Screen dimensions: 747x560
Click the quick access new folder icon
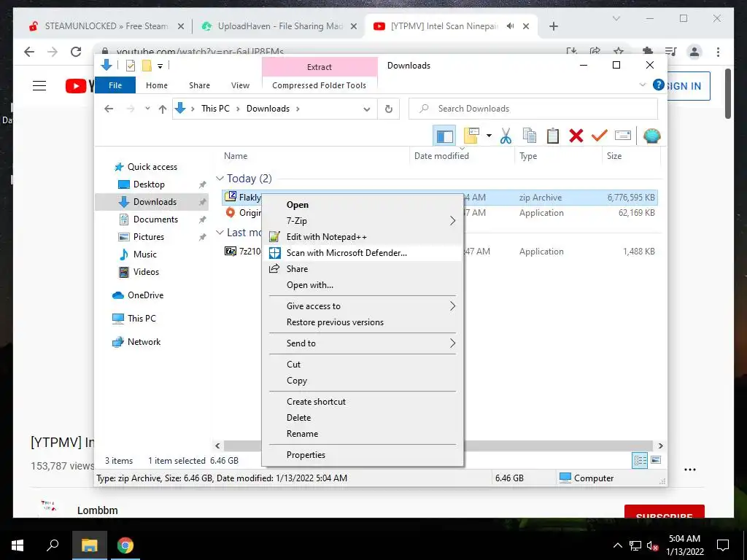coord(147,66)
